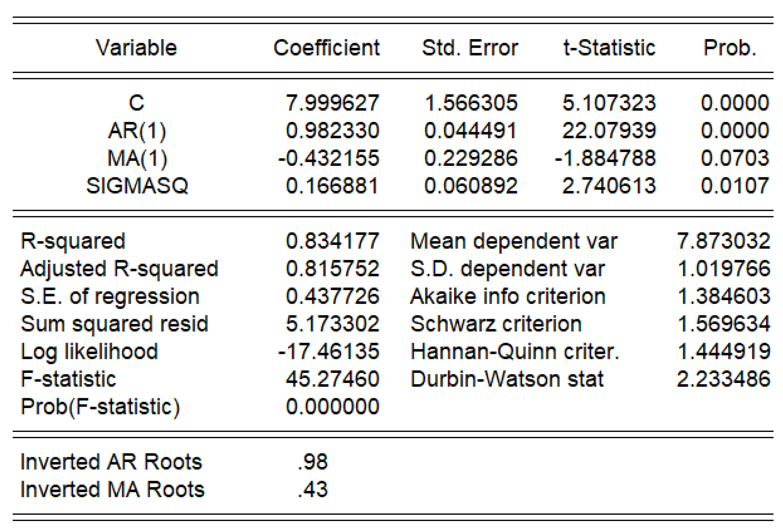
Task: Click the Akaike info criterion label
Action: 508,296
